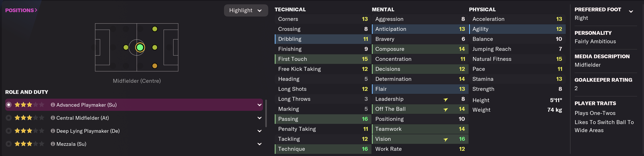The image size is (644, 156).
Task: Open the Highlight dropdown
Action: (x=245, y=10)
